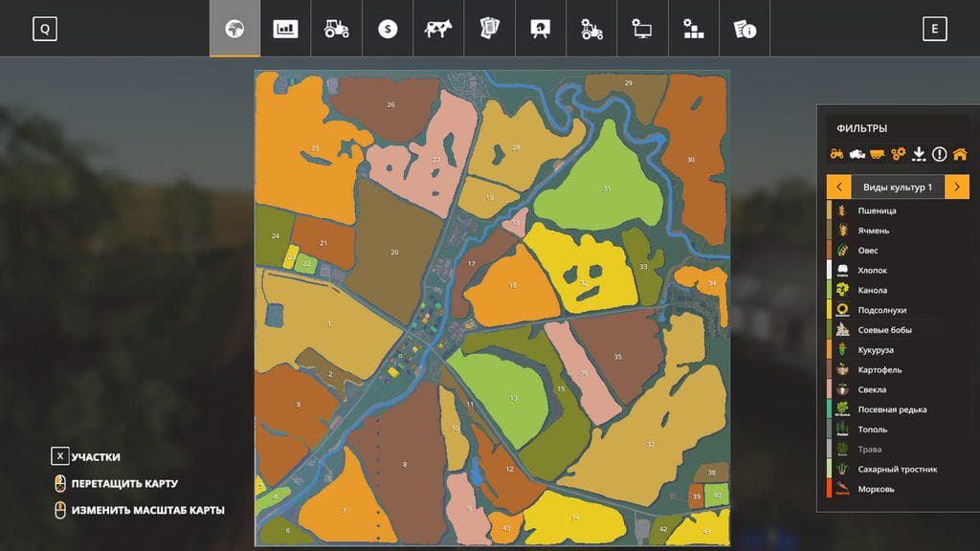The width and height of the screenshot is (980, 551).
Task: Toggle the exclamation mark filter
Action: (940, 154)
